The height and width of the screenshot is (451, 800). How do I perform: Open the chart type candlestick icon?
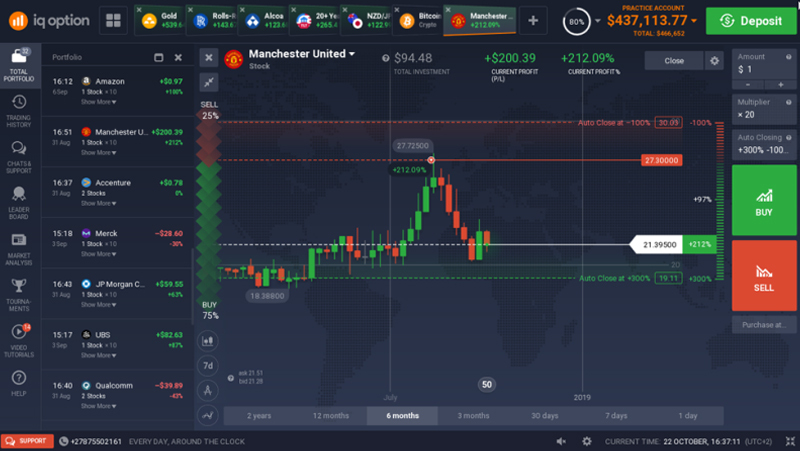tap(208, 341)
